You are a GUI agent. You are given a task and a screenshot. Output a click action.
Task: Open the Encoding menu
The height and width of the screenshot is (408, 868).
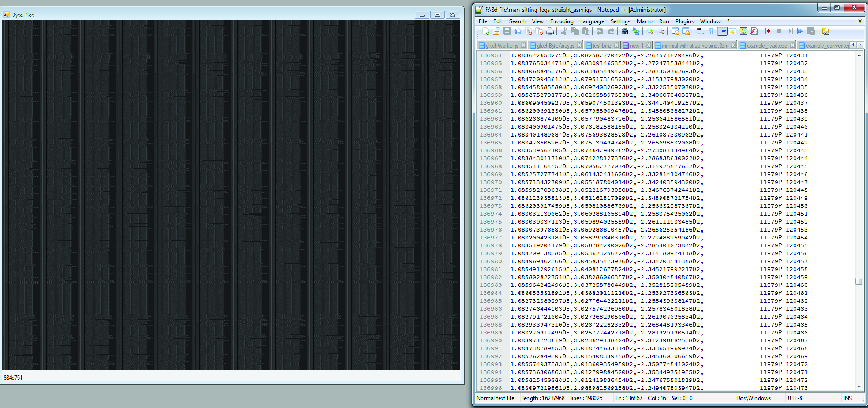[561, 21]
